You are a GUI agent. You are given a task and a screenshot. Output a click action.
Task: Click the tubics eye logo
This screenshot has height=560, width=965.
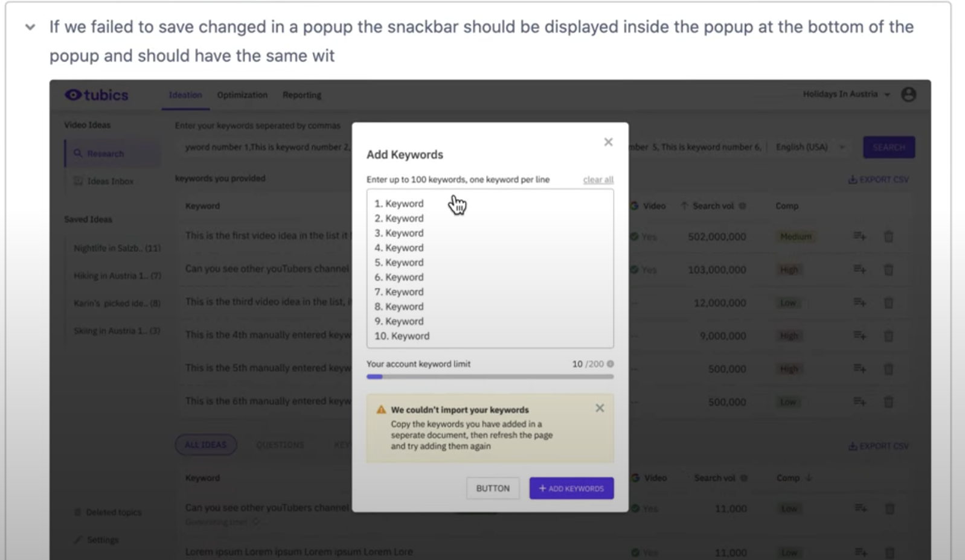point(72,95)
